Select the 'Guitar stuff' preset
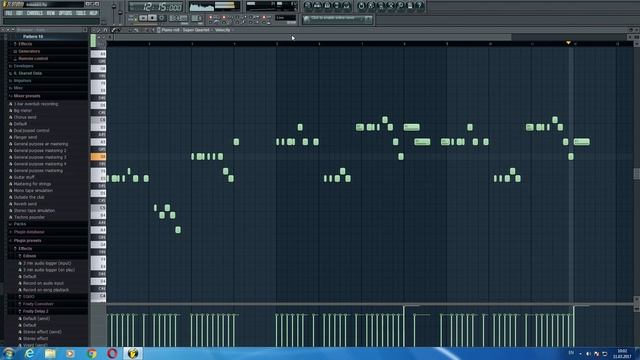 point(24,177)
